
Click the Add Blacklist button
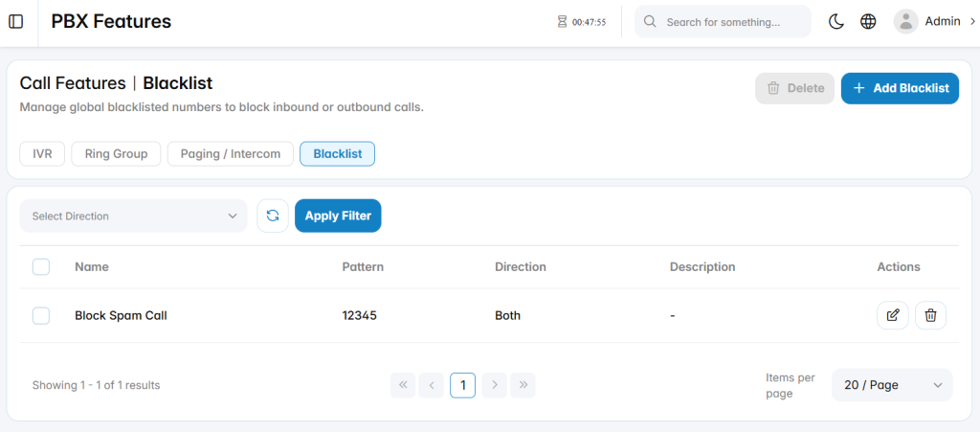tap(900, 88)
